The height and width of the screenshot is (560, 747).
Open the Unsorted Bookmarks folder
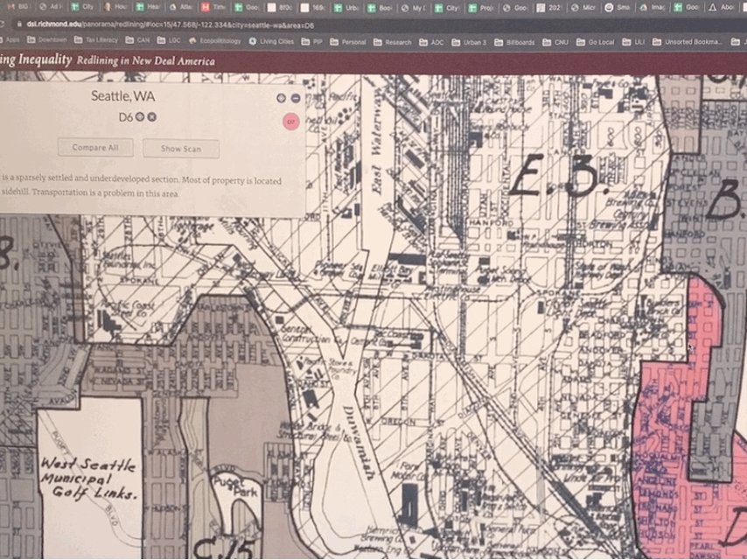pyautogui.click(x=687, y=43)
